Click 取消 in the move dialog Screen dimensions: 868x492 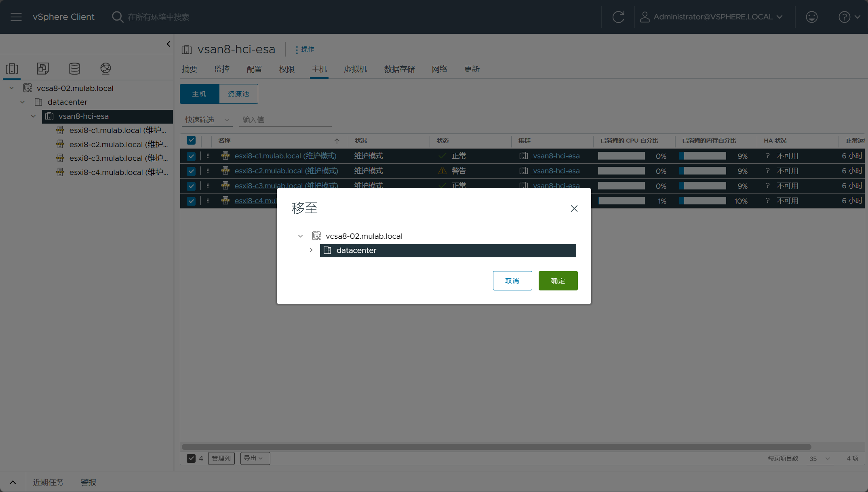[x=512, y=281]
